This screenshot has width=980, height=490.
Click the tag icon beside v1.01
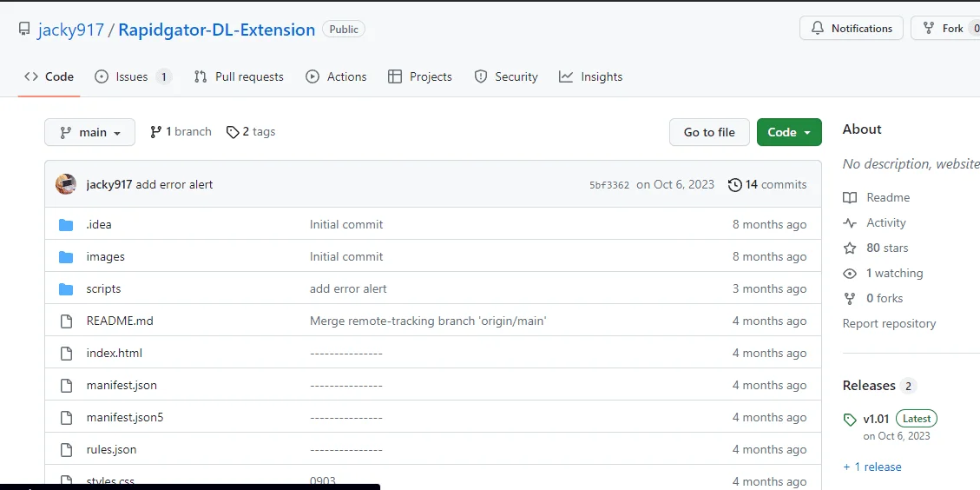(x=850, y=420)
